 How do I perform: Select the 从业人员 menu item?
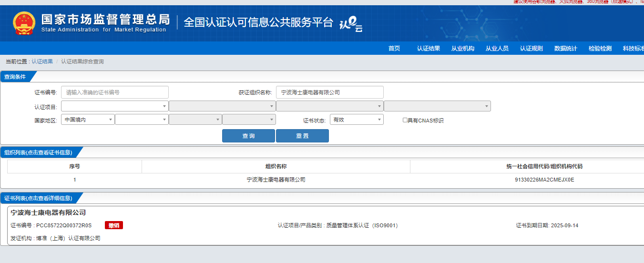click(x=497, y=49)
